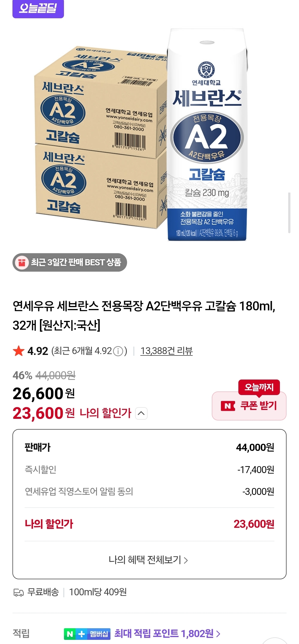Tap the 무료배송 shipping label
299x644 pixels.
pyautogui.click(x=43, y=592)
